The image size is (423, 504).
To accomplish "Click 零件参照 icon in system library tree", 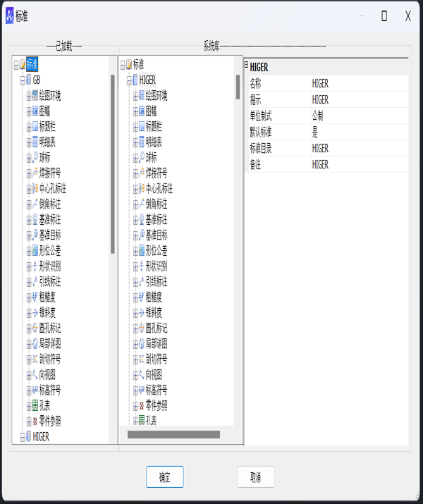I will 142,405.
